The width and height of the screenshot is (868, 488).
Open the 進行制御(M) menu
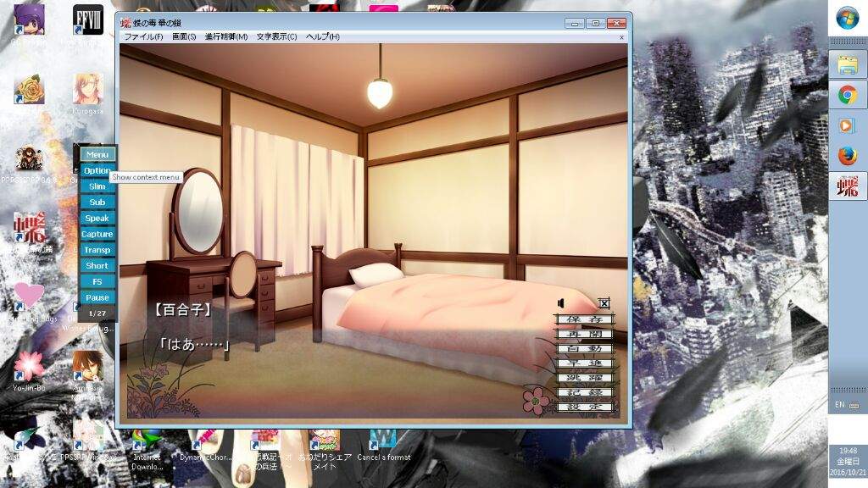click(225, 36)
